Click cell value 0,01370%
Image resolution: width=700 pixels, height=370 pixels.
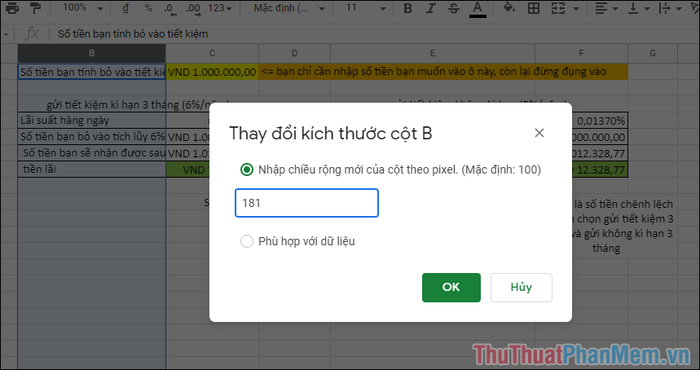[600, 121]
